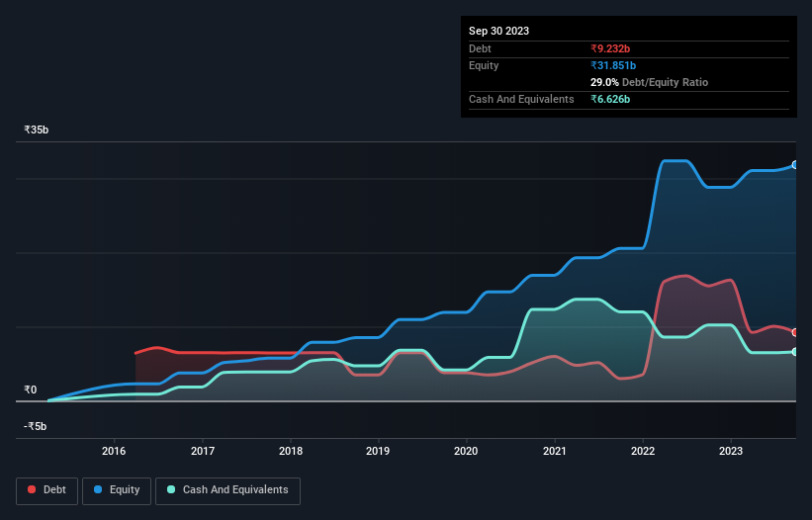Click the 2018 x-axis label

[x=291, y=451]
